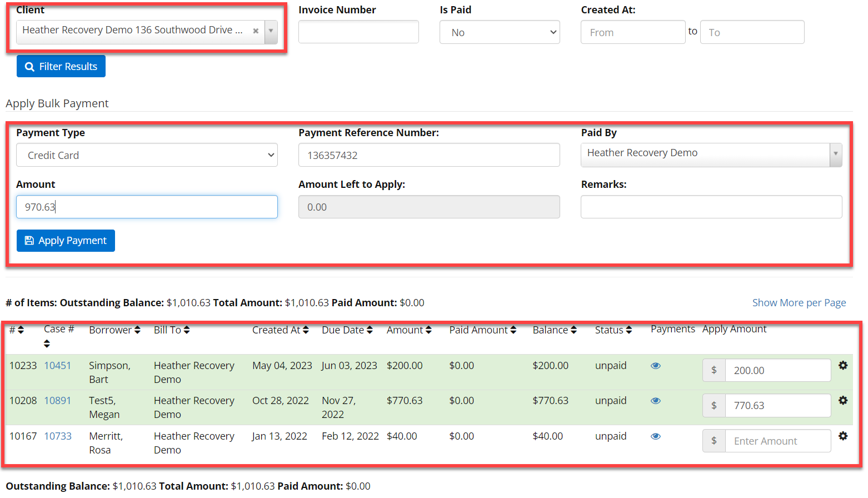Click the Created At From date field
868x498 pixels.
[x=633, y=32]
